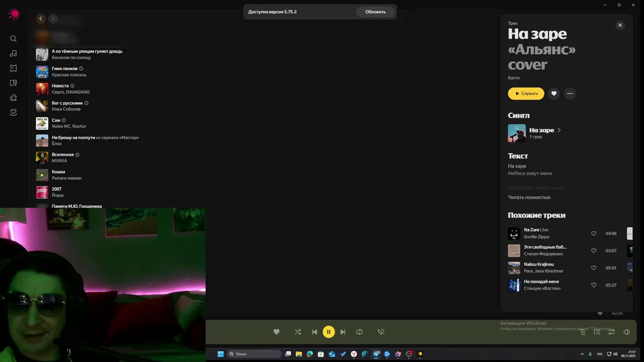Pause playback with the yellow button
This screenshot has height=362, width=644.
(329, 332)
